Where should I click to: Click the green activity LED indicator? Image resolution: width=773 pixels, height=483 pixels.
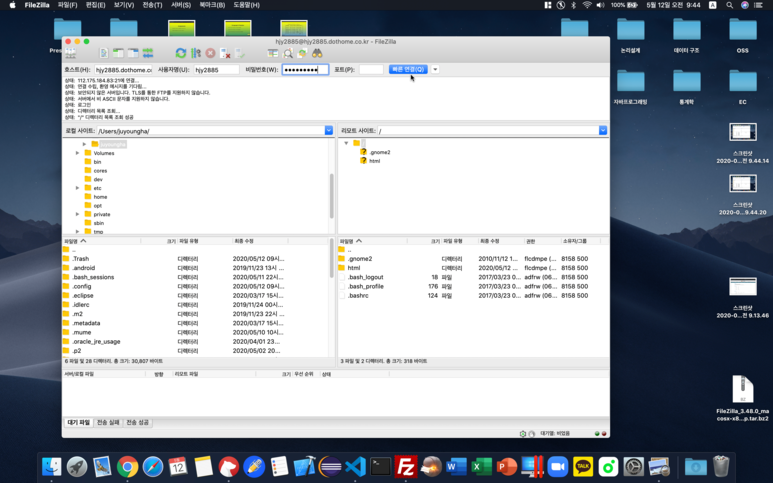pyautogui.click(x=597, y=434)
